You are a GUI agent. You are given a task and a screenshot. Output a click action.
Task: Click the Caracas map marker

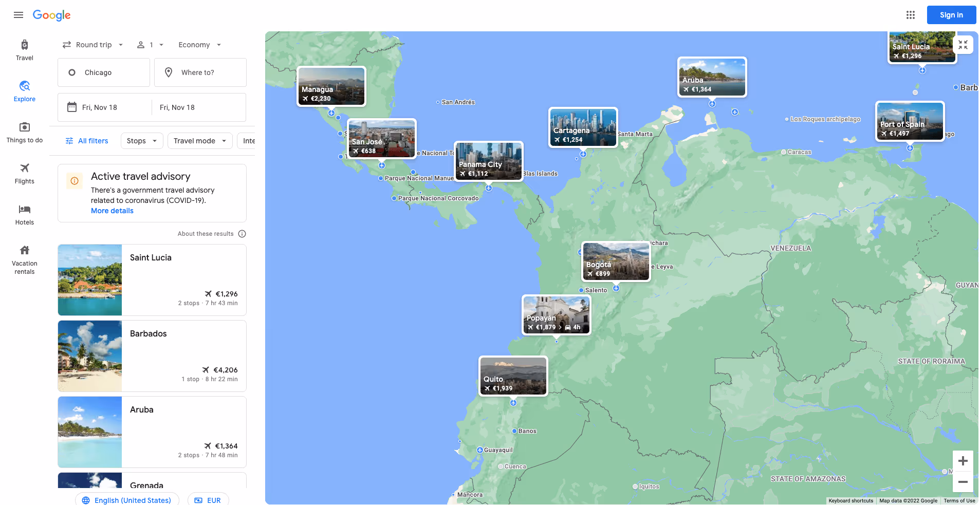784,152
